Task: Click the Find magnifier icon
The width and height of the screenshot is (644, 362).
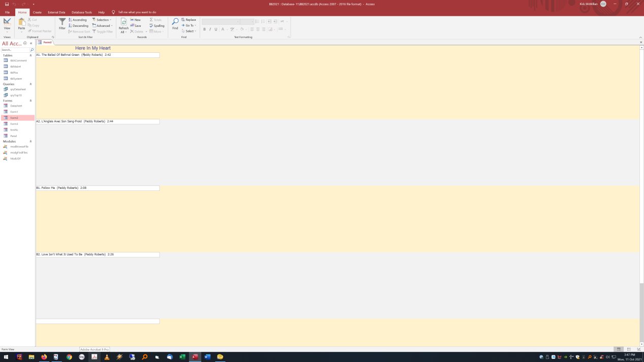Action: pyautogui.click(x=175, y=21)
